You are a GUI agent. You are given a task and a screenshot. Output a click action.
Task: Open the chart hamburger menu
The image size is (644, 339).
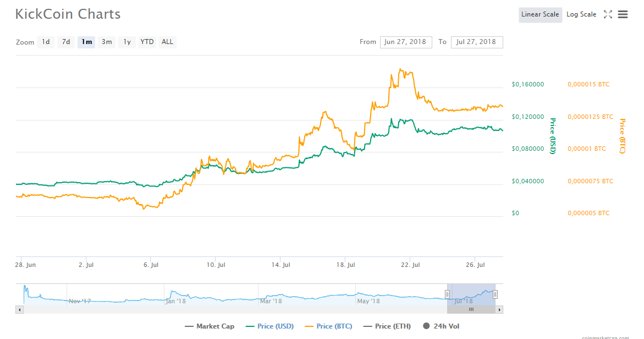(623, 15)
